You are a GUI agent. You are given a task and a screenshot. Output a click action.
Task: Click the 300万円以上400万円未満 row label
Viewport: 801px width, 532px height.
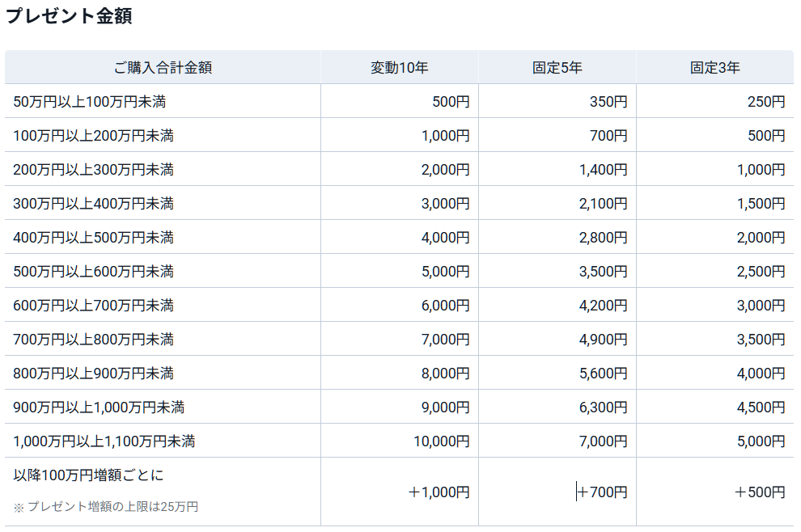pos(93,204)
